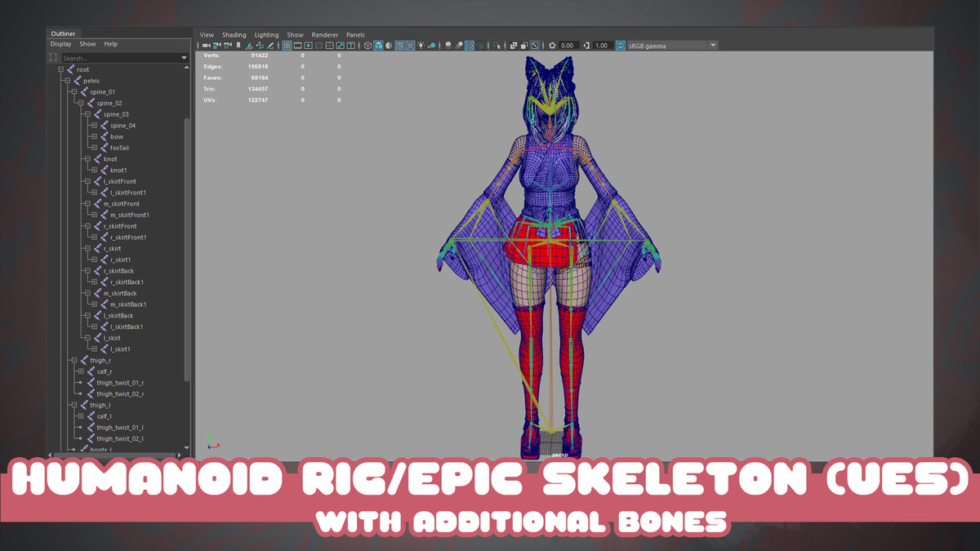The height and width of the screenshot is (551, 980).
Task: Select Smooth Shade All cube icon
Action: click(378, 46)
